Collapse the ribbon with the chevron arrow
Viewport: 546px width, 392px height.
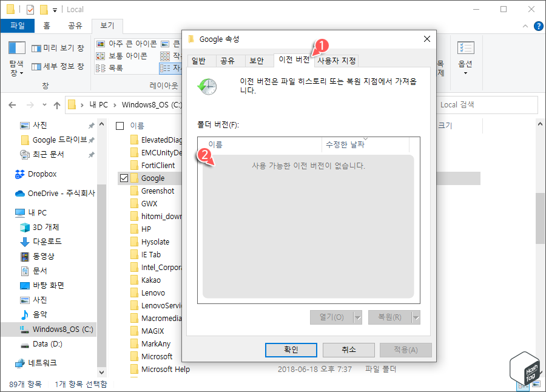coord(525,25)
